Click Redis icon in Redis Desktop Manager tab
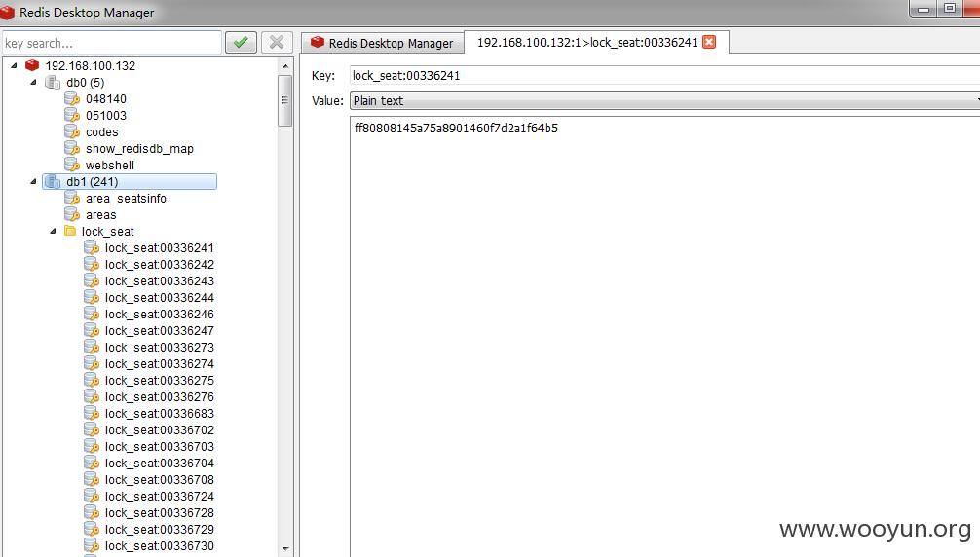The width and height of the screenshot is (980, 557). [318, 42]
